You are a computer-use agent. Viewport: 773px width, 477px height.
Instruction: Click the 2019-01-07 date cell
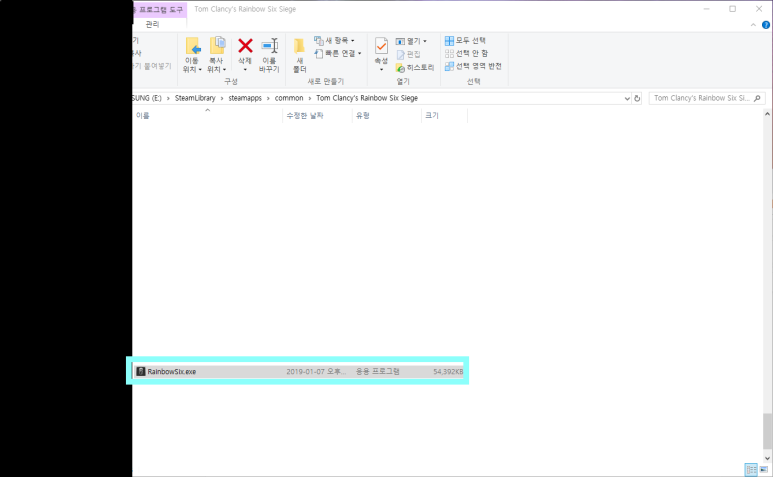coord(316,372)
